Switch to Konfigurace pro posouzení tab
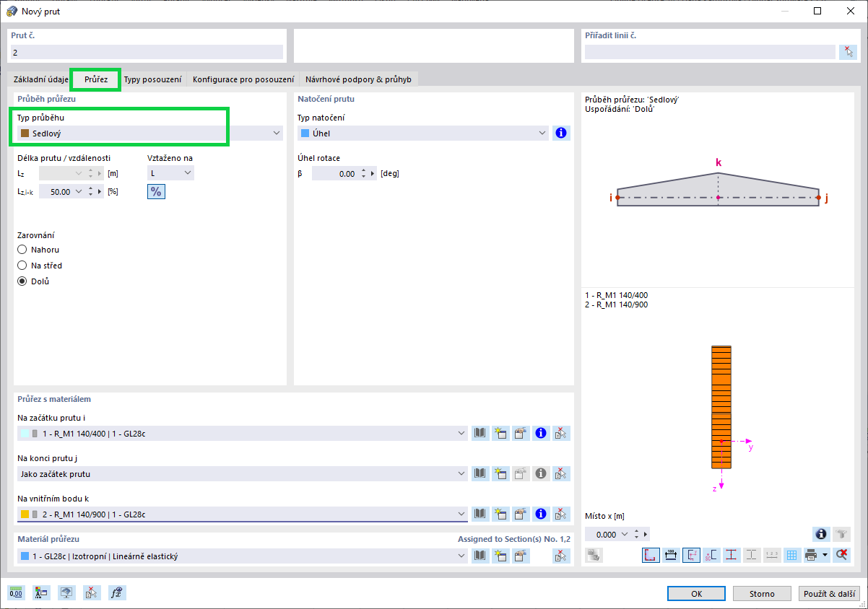Screen dimensions: 868x609 [243, 79]
